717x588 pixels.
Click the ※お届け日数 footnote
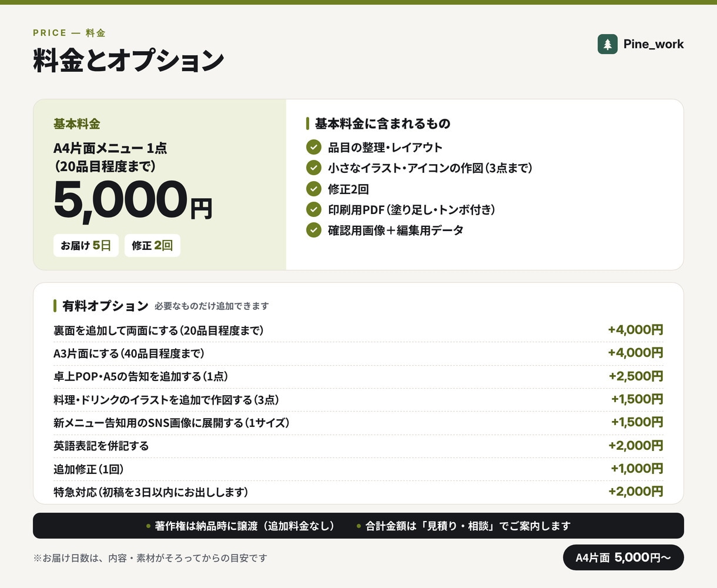click(150, 558)
